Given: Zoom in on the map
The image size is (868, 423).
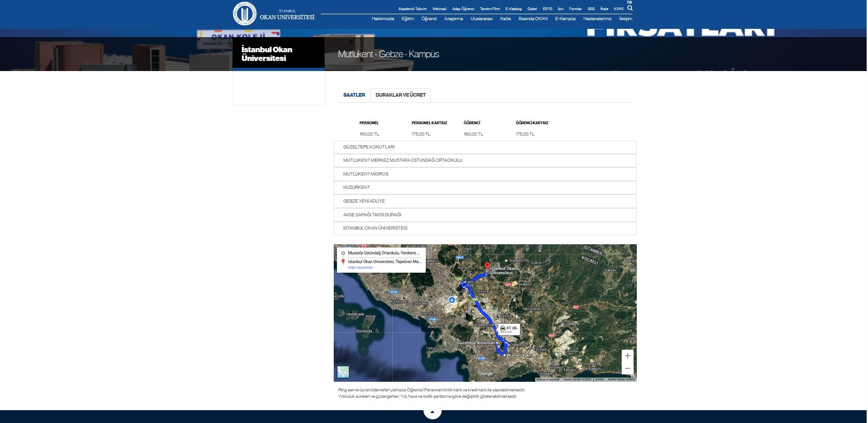Looking at the screenshot, I should click(628, 356).
